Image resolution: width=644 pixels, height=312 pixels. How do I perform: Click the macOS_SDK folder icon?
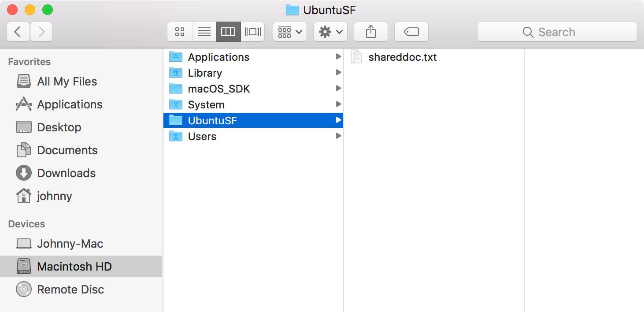pos(176,89)
